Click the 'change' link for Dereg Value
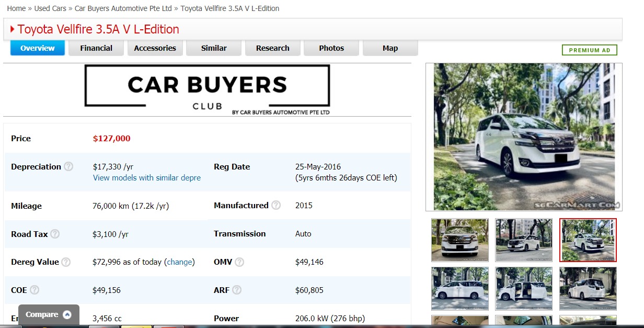Screen dimensions: 644x328 tap(179, 262)
